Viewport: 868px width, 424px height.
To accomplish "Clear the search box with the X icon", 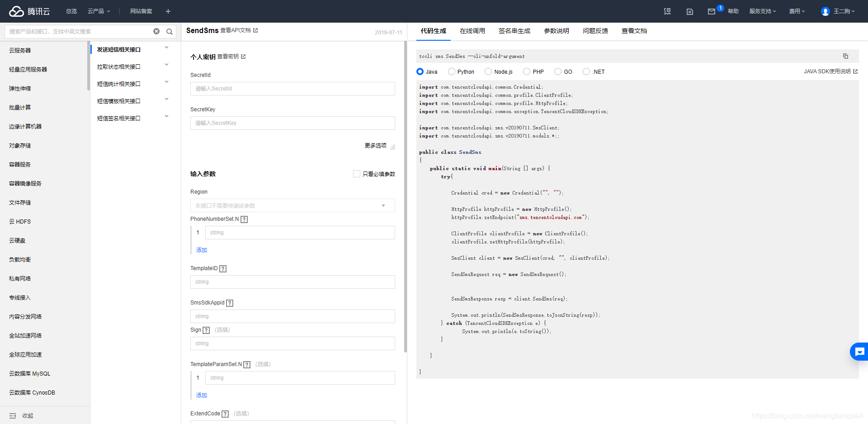I will [x=156, y=31].
